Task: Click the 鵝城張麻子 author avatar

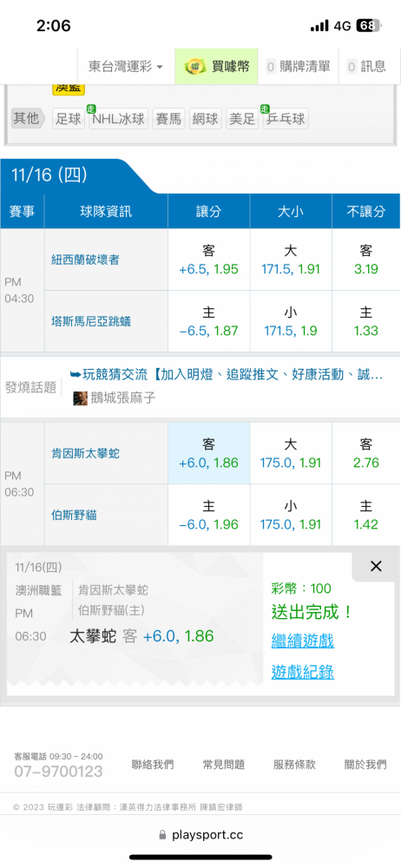Action: pyautogui.click(x=81, y=398)
